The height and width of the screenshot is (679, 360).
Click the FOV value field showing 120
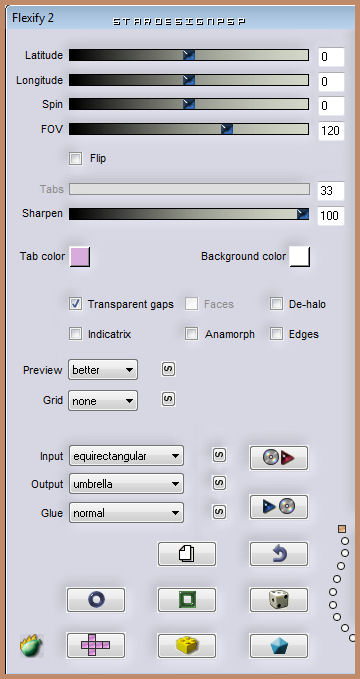[331, 130]
